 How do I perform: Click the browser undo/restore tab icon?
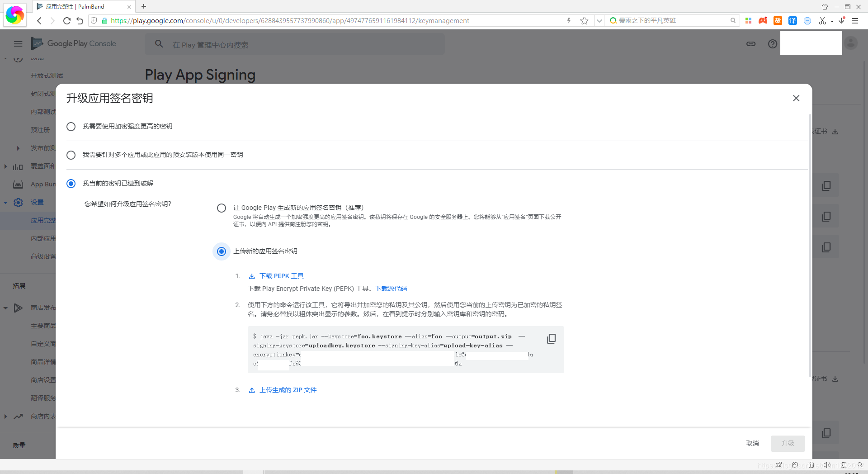[x=80, y=21]
